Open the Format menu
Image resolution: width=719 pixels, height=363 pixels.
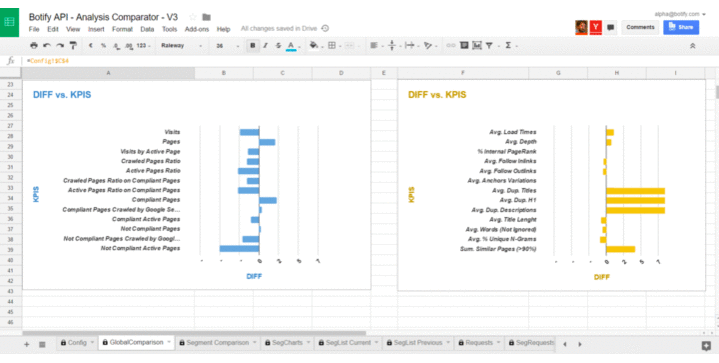click(122, 29)
